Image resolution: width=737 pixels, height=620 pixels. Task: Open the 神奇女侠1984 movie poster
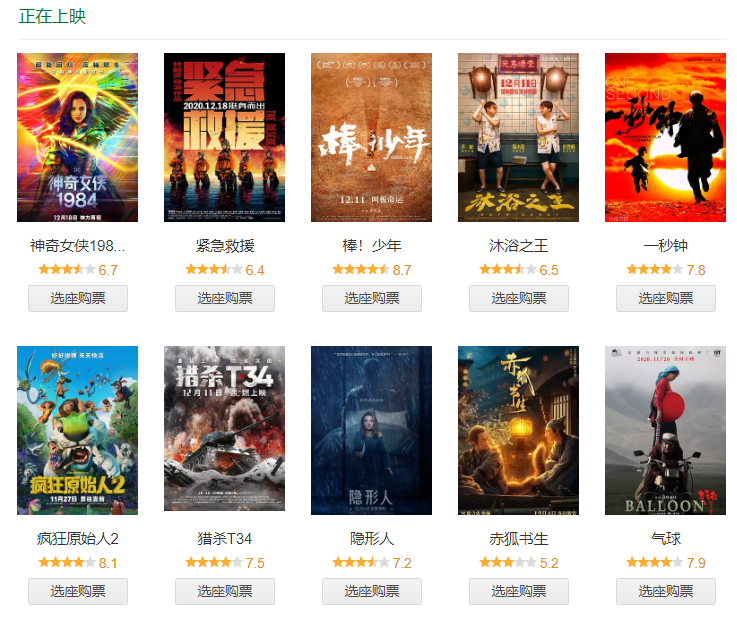(x=78, y=137)
